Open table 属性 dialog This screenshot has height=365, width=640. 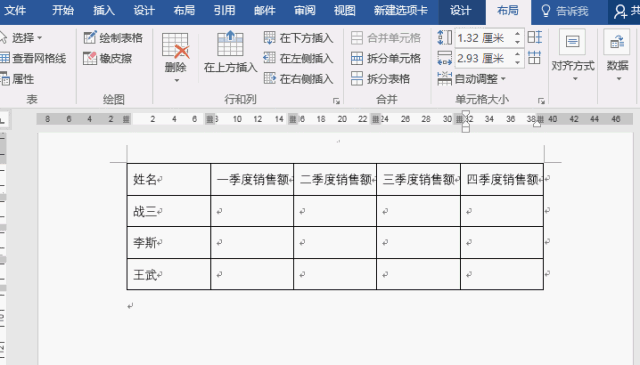point(17,79)
